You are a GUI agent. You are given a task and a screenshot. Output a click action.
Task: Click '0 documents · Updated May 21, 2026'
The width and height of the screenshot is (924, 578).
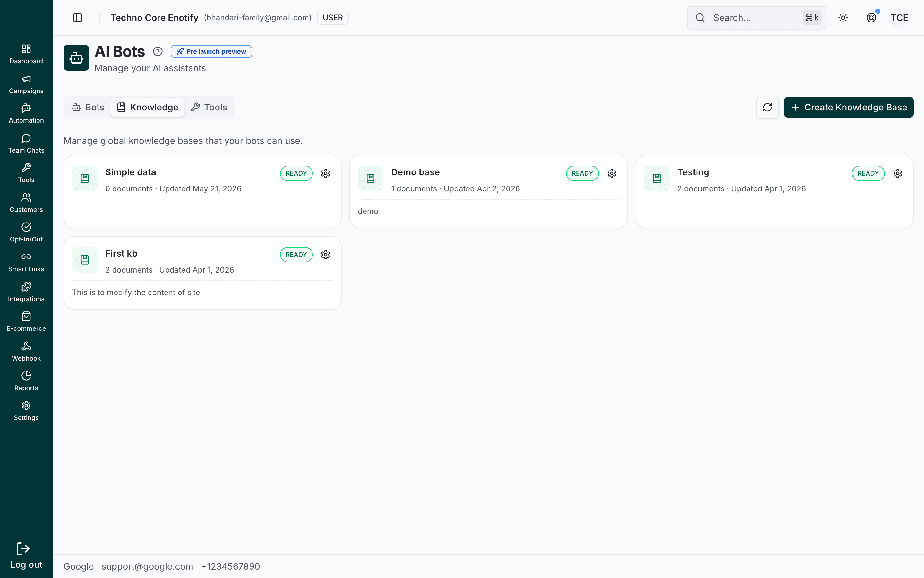pyautogui.click(x=173, y=189)
